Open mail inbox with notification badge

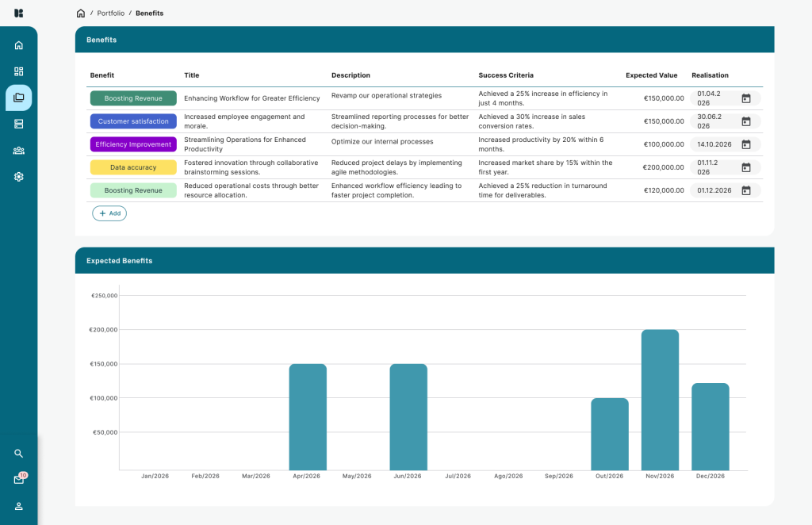[x=19, y=480]
